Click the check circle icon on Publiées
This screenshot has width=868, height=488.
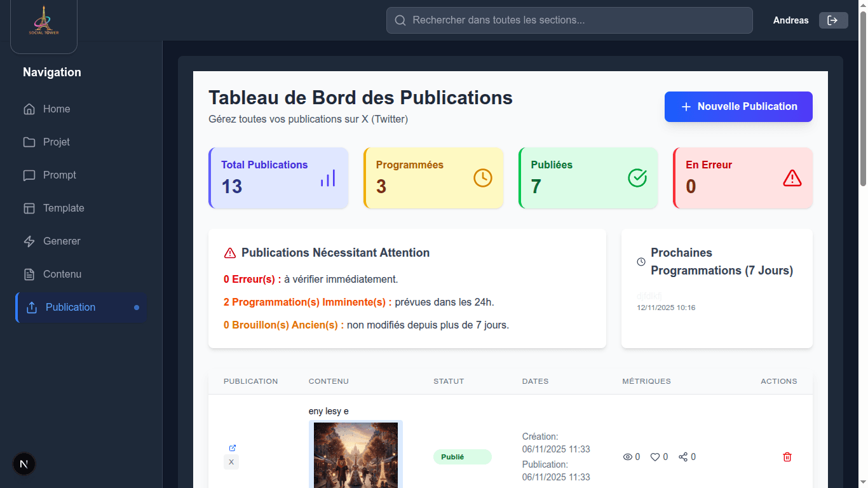(x=637, y=178)
